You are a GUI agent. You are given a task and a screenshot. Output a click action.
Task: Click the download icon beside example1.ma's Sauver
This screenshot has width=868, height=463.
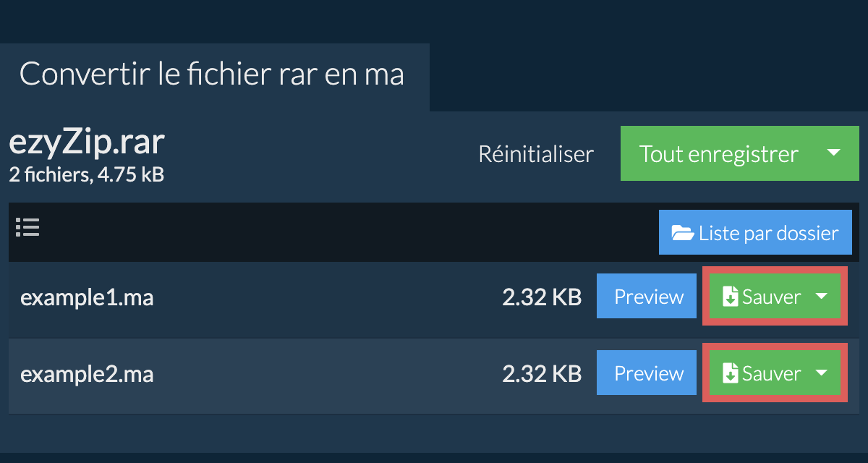pos(731,297)
